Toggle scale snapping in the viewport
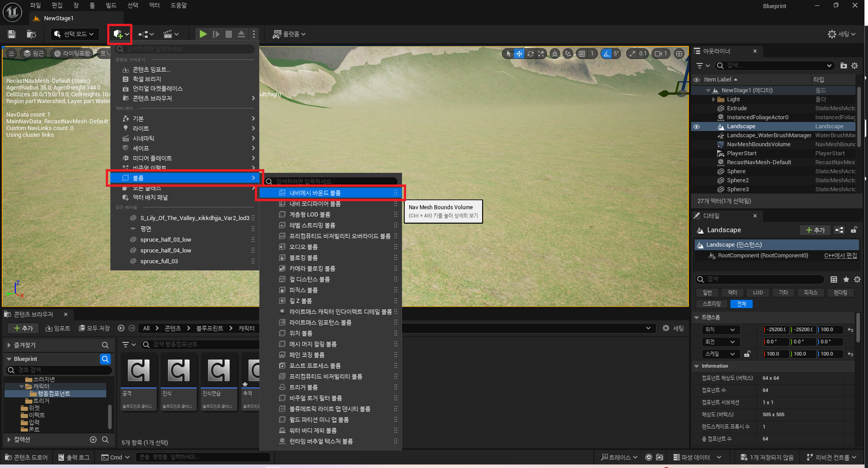868x468 pixels. pos(633,54)
